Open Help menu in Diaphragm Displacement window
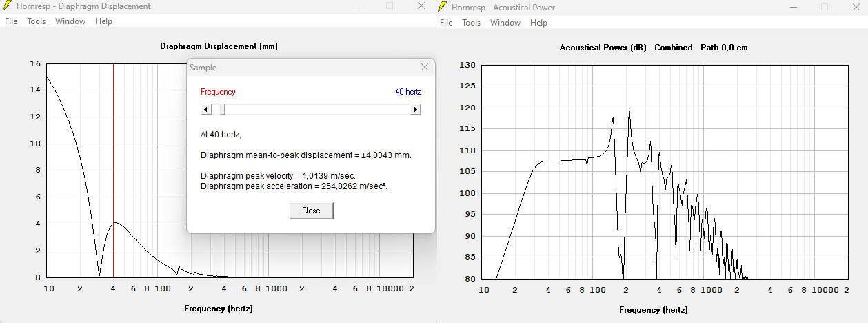The width and height of the screenshot is (868, 323). click(103, 21)
